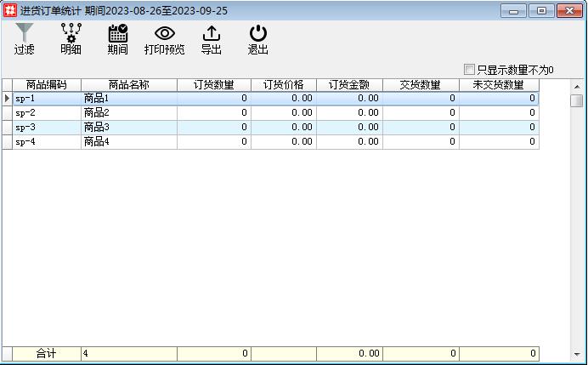
Task: Maximize the 进货订单统计 window
Action: click(540, 10)
